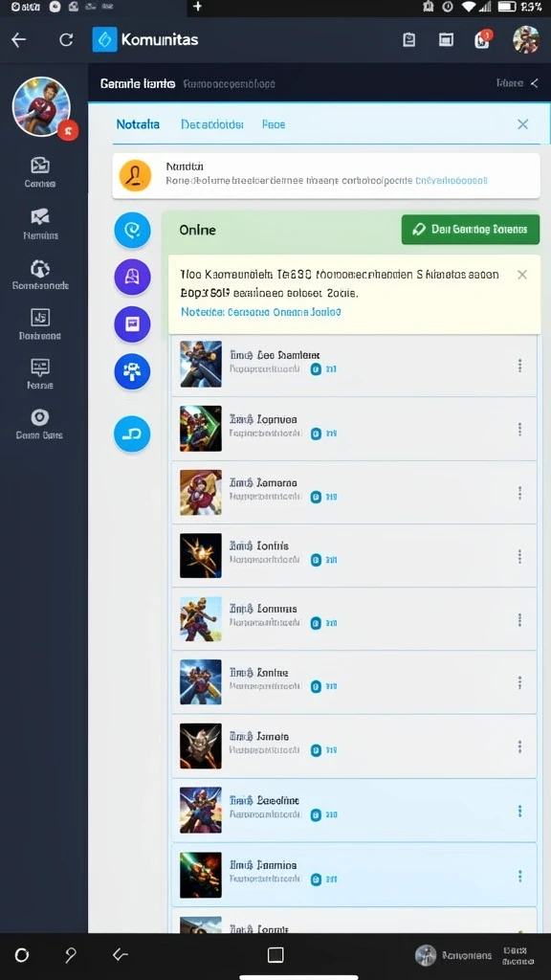
Task: Tap the blue Komunitas logo icon
Action: [x=104, y=39]
